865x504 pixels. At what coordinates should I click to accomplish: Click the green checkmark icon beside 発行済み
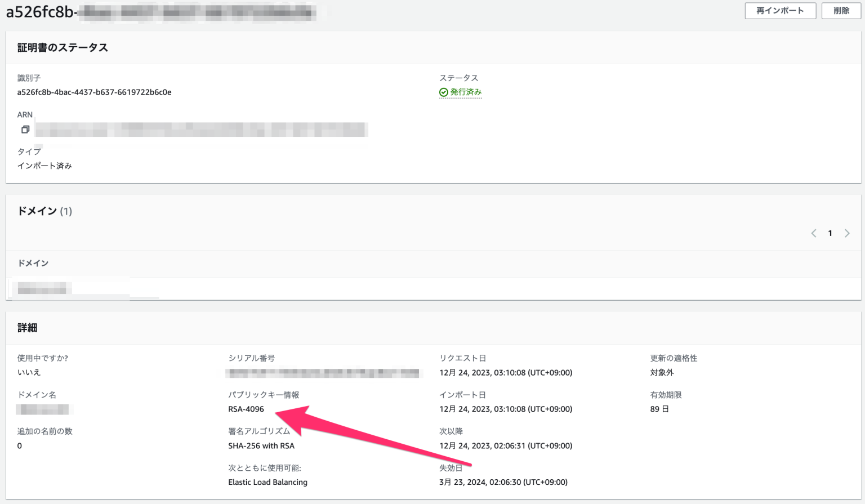(x=443, y=92)
